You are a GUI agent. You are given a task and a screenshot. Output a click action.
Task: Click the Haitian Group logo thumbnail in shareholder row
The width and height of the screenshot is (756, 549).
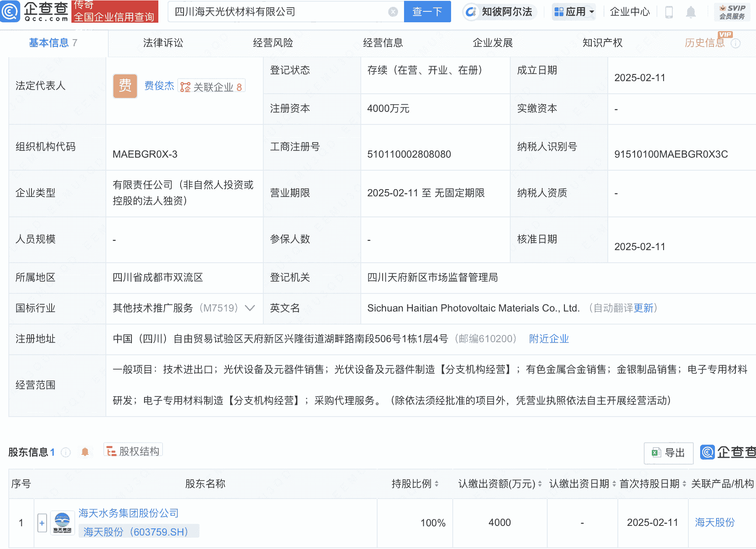pos(61,523)
